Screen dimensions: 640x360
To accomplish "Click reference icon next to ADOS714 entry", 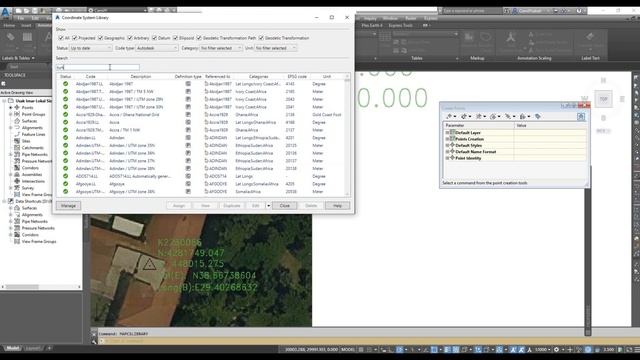I will click(207, 176).
